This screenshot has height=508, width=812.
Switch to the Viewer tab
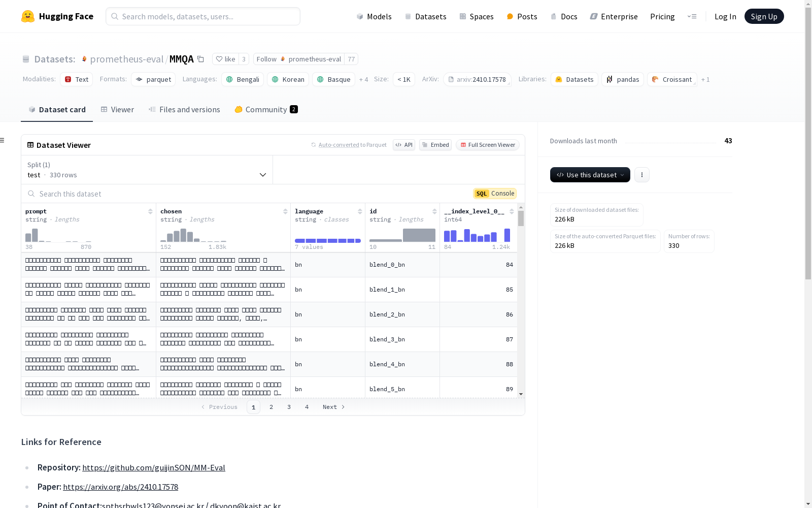(117, 110)
